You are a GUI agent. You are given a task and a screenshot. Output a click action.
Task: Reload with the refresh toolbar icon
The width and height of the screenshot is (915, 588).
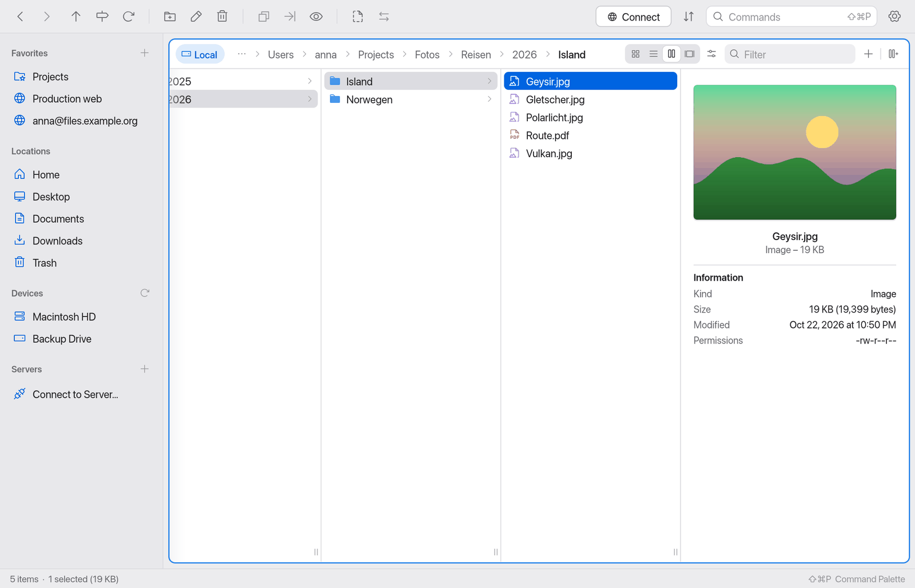129,17
